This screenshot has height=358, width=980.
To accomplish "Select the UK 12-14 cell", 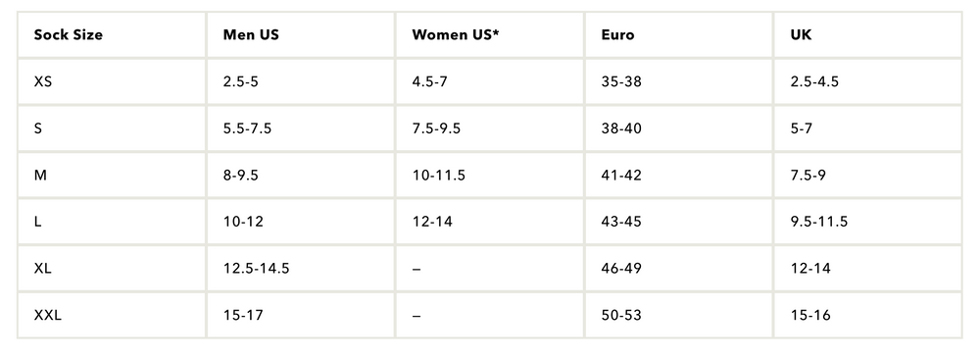I will (x=868, y=269).
